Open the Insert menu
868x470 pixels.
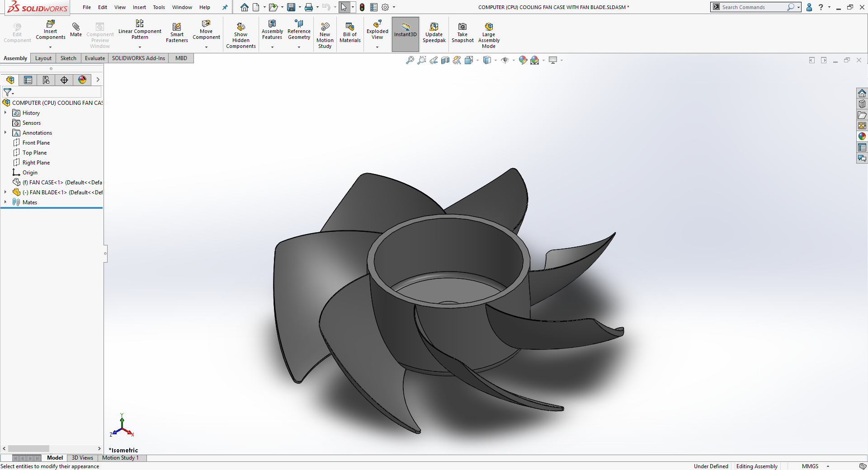[139, 7]
